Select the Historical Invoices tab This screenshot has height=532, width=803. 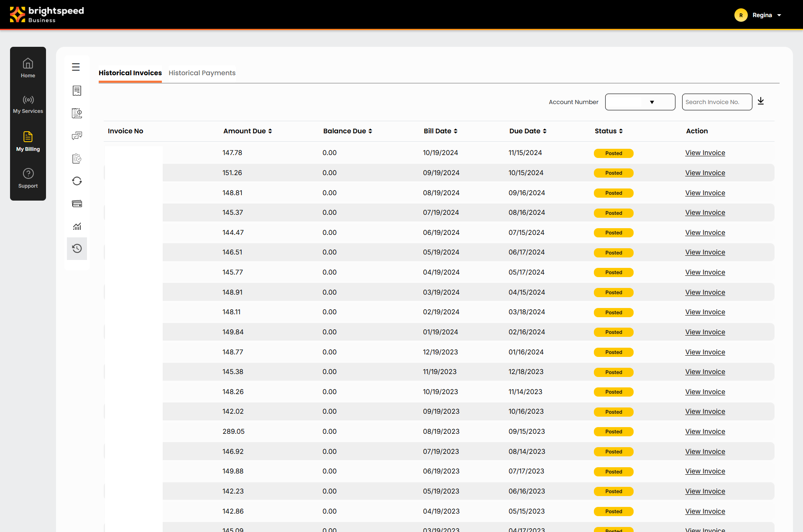click(130, 73)
